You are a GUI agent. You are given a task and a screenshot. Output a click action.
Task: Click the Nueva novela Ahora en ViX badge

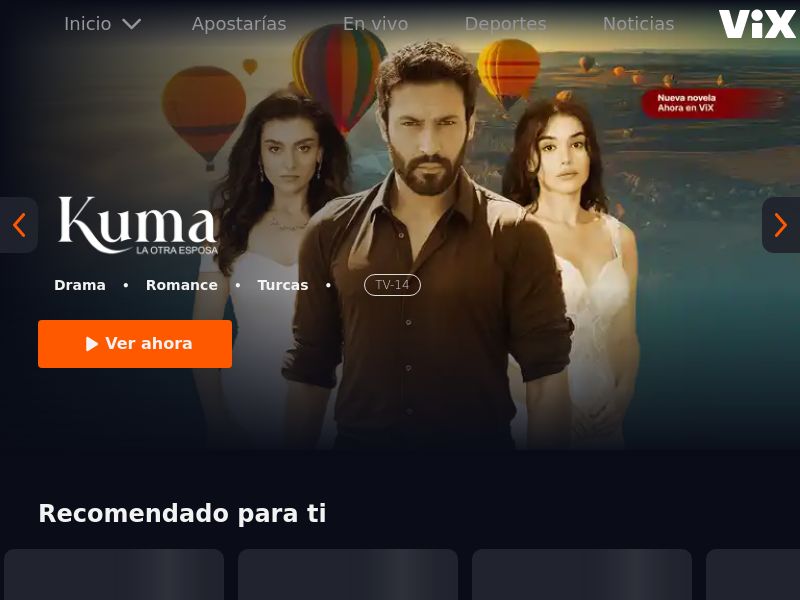(x=712, y=103)
